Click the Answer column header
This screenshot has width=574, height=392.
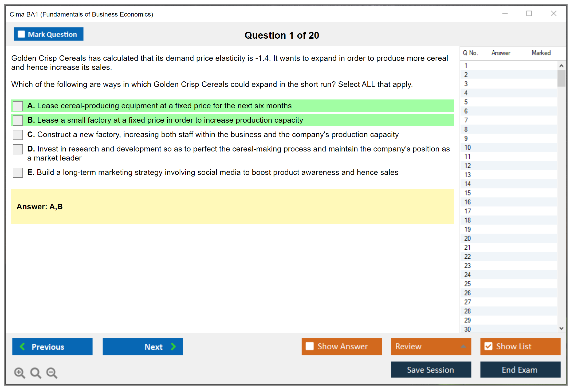point(501,53)
